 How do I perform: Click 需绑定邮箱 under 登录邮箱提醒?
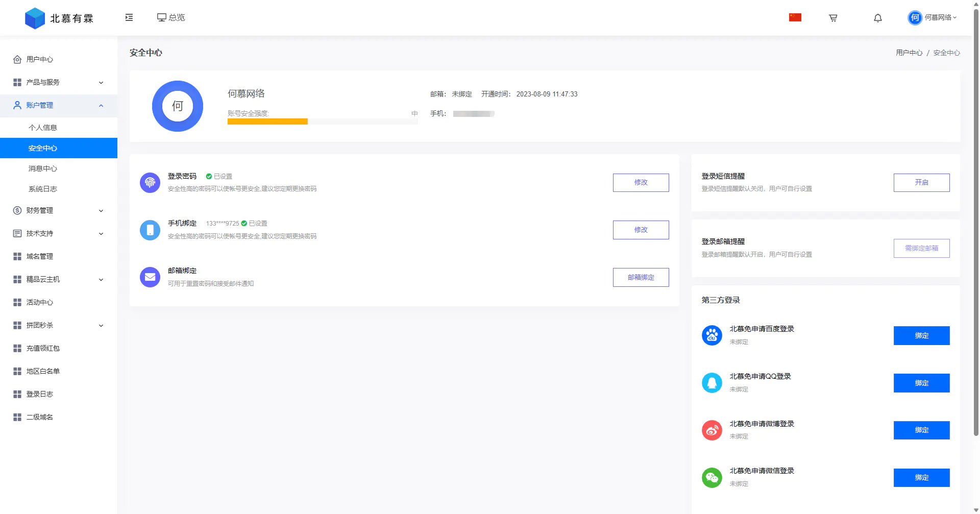coord(921,249)
